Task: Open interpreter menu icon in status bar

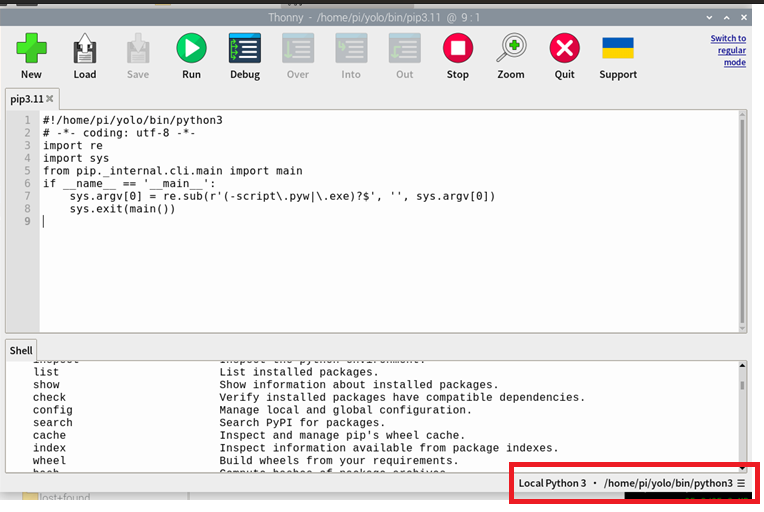Action: (x=741, y=483)
